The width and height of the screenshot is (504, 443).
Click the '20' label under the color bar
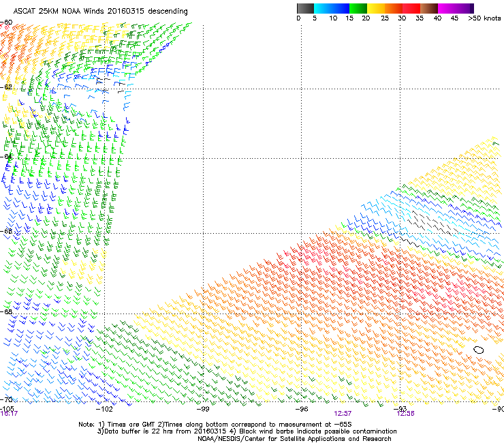(x=366, y=18)
